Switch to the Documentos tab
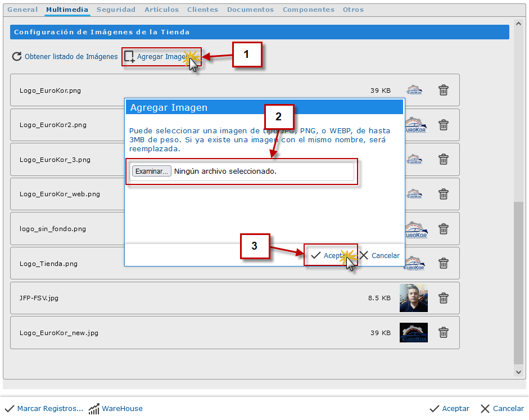 pyautogui.click(x=250, y=10)
